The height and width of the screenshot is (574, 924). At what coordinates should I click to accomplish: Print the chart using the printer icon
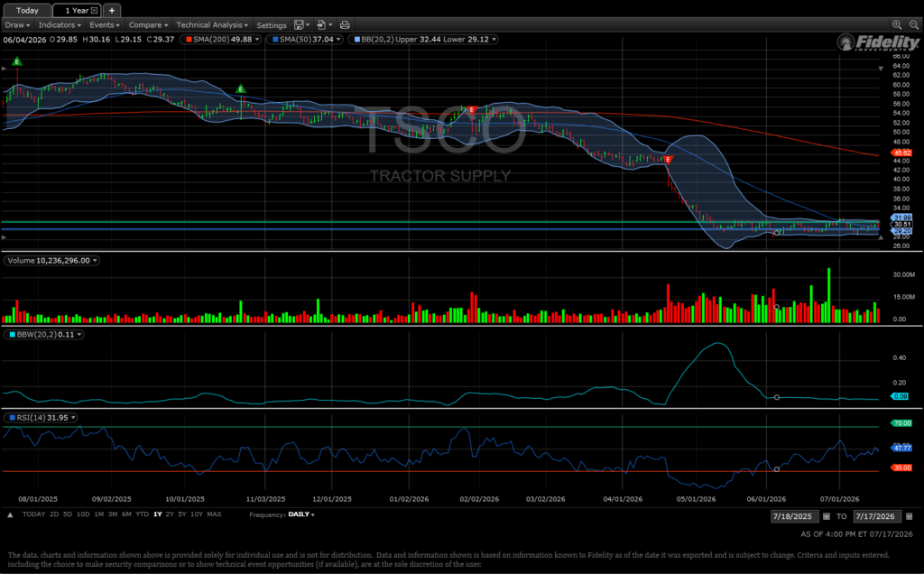coord(345,24)
